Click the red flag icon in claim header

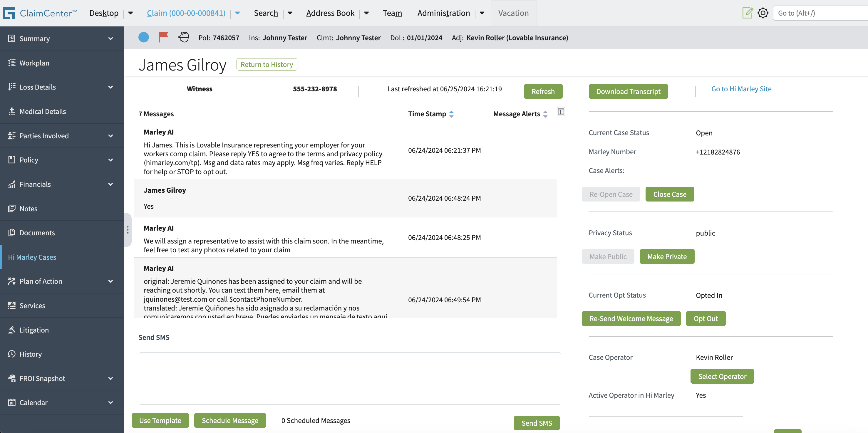point(163,37)
